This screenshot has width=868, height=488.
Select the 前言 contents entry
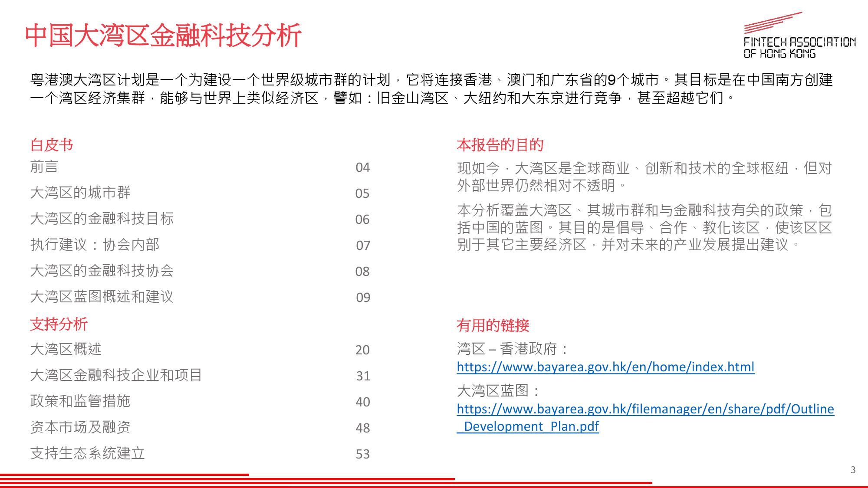coord(44,167)
